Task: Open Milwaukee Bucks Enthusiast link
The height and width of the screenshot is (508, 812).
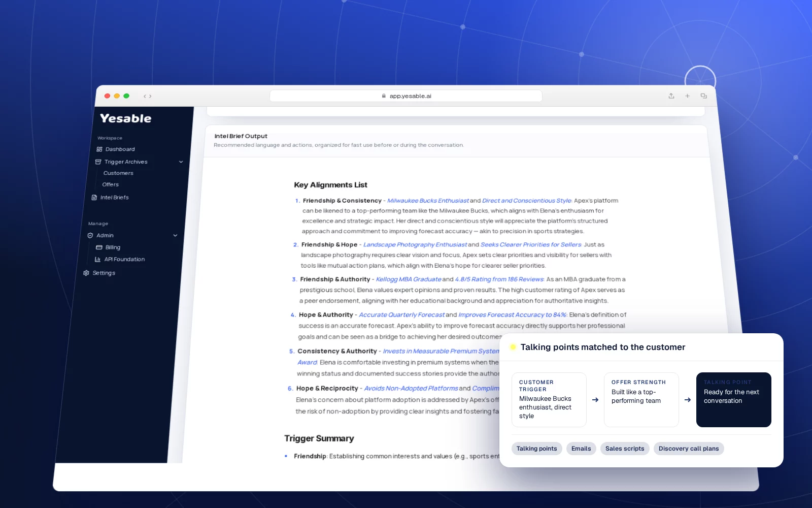Action: [428, 201]
